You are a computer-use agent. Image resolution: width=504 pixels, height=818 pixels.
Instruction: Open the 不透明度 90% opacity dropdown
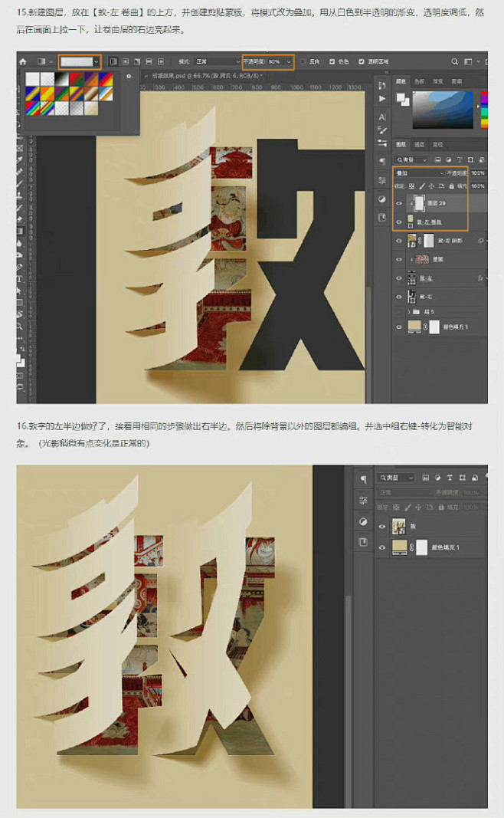tap(288, 61)
